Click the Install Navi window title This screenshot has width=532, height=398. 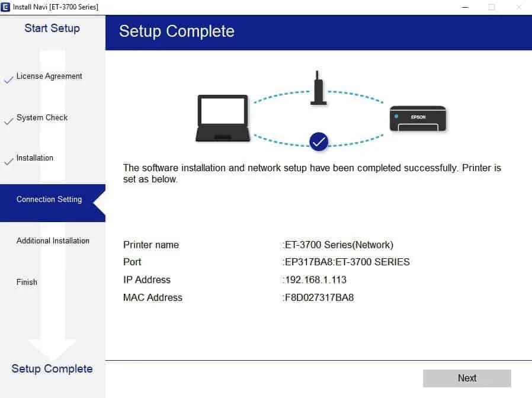click(56, 7)
